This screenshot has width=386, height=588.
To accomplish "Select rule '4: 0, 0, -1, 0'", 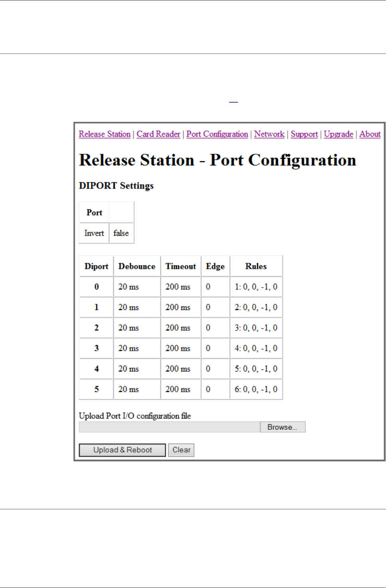I will [x=256, y=348].
